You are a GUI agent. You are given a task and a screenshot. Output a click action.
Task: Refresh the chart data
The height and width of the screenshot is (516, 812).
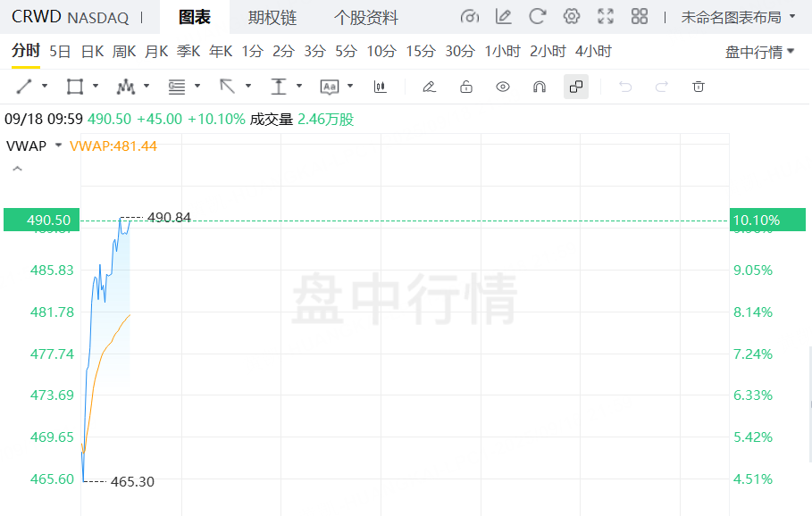[x=538, y=17]
